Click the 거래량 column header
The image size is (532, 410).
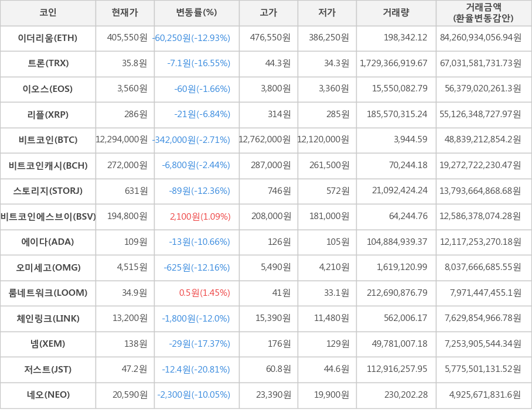pyautogui.click(x=396, y=12)
